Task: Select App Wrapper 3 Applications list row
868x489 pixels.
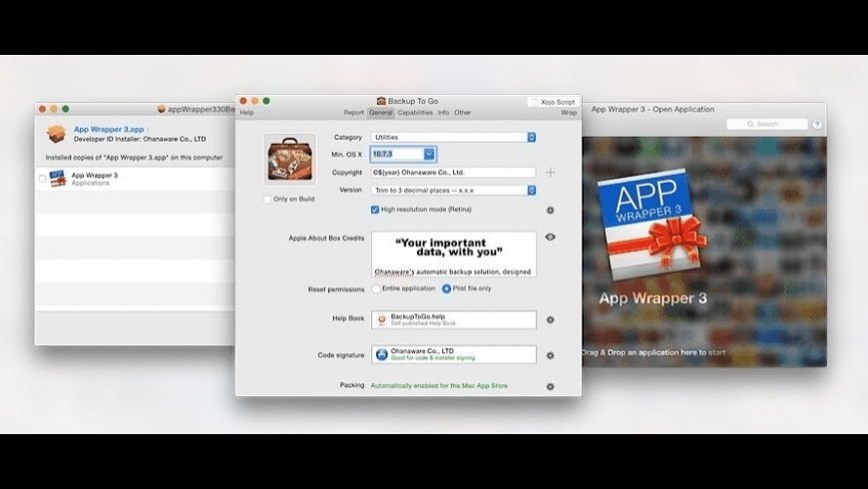Action: (x=135, y=179)
